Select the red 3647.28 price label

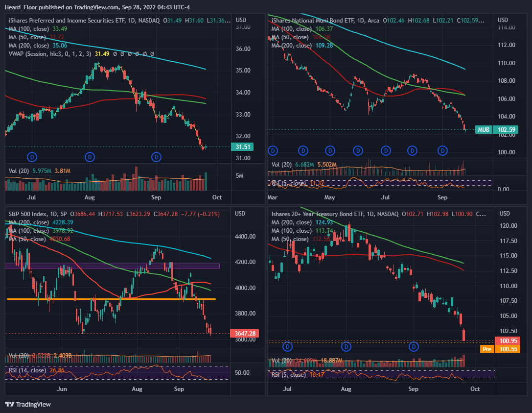(245, 334)
